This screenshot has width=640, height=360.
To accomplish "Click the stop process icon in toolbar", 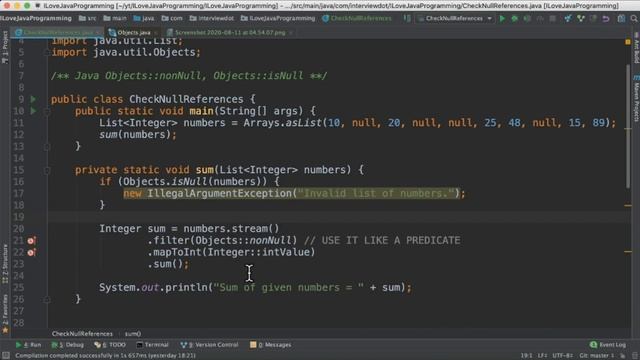I will coord(552,18).
